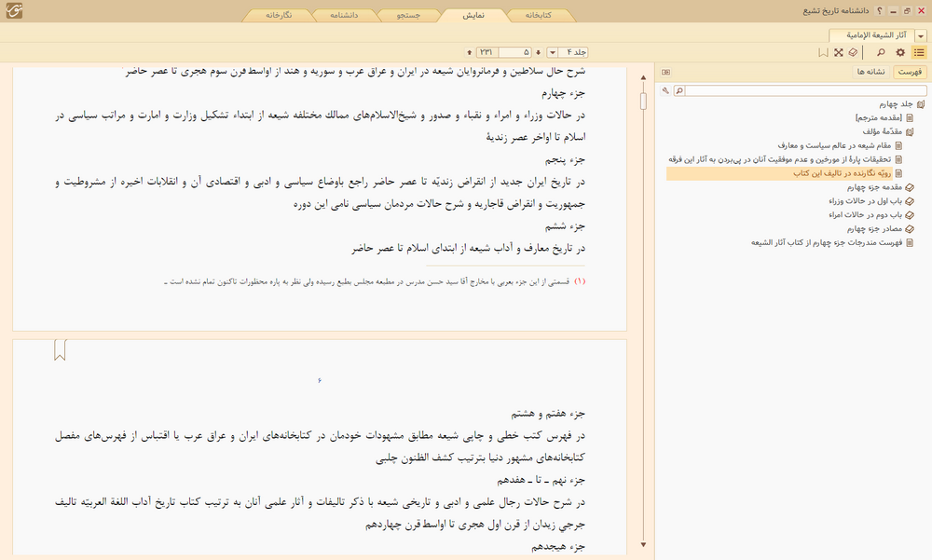Open the مصادر جزء چهارم entry
The image size is (932, 560).
[874, 229]
